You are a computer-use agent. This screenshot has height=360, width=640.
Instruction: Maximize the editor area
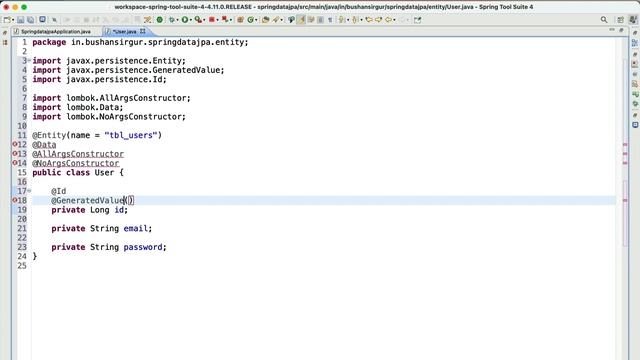click(x=621, y=30)
